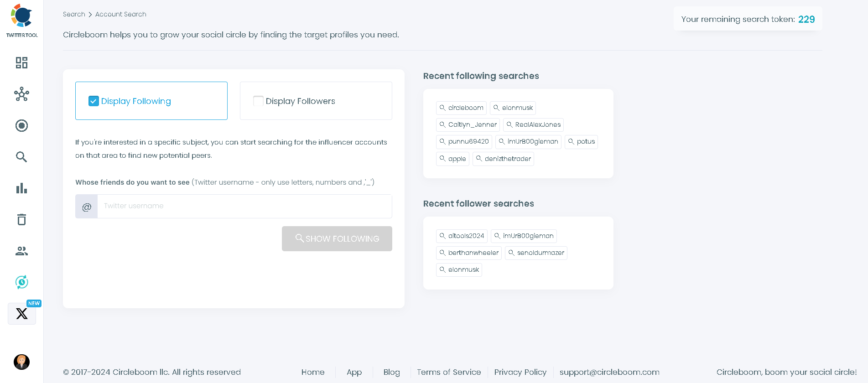Image resolution: width=868 pixels, height=383 pixels.
Task: Open the bar chart analytics icon
Action: [21, 188]
